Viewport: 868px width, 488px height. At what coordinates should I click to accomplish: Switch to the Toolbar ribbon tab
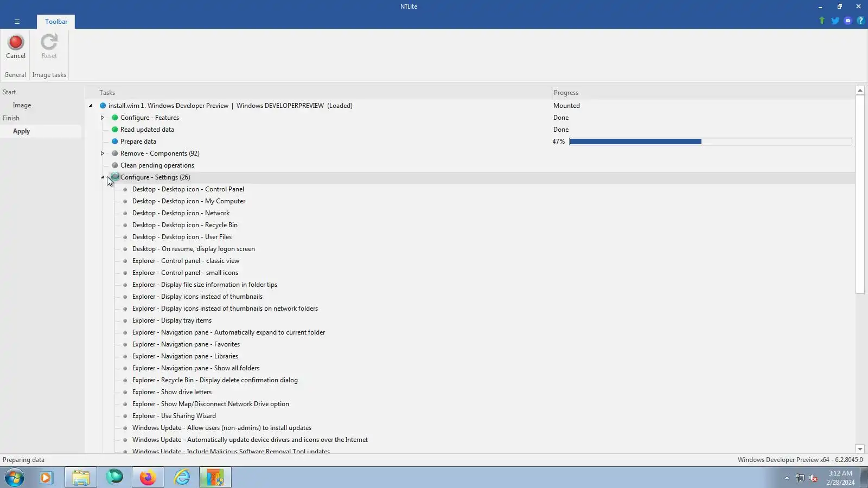[x=56, y=22]
